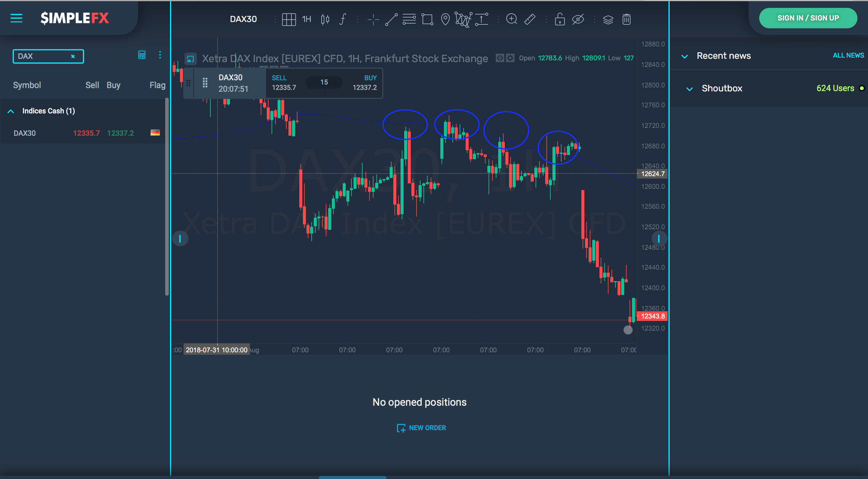Image resolution: width=868 pixels, height=479 pixels.
Task: Click the bottom horizontal scrollbar thumb
Action: point(352,477)
